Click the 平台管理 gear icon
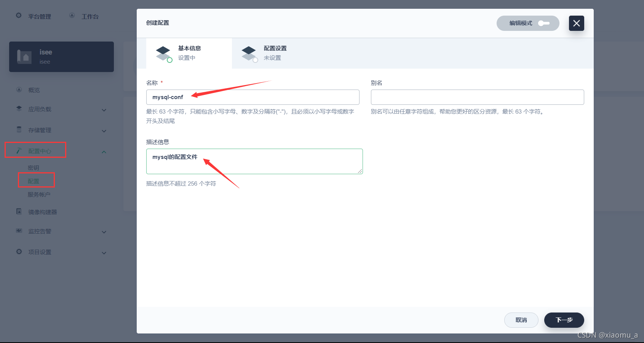Viewport: 644px width, 343px height. 19,16
